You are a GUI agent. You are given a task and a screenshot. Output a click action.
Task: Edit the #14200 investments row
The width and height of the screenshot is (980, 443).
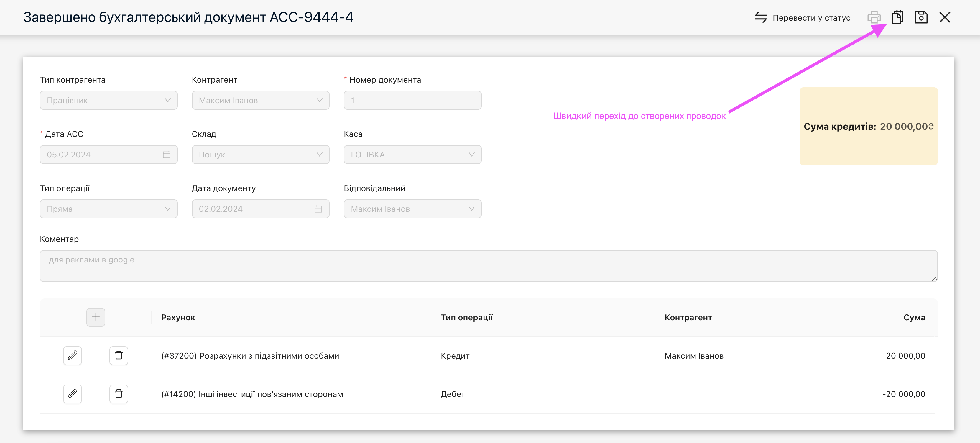pos(72,393)
